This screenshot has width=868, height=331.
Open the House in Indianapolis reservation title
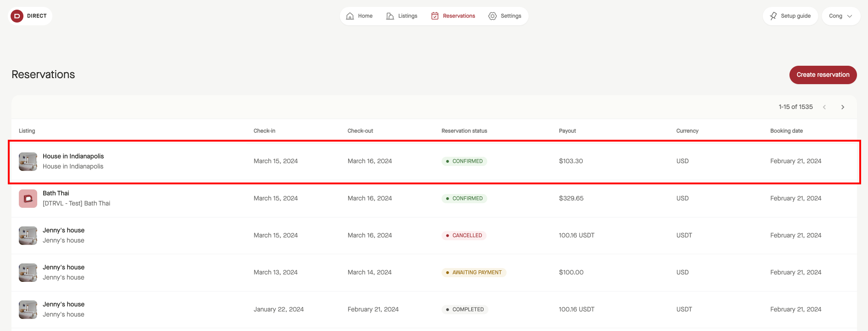(73, 156)
